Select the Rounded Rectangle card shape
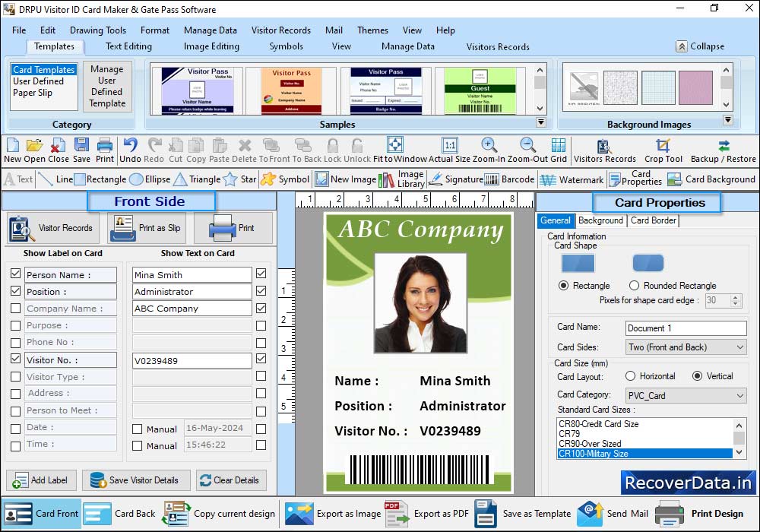This screenshot has height=532, width=760. click(634, 286)
